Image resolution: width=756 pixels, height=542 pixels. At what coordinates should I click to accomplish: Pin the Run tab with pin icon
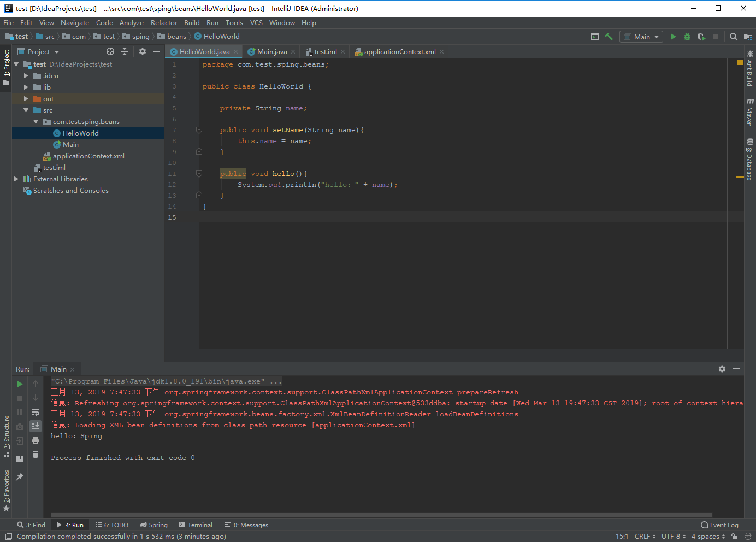20,477
